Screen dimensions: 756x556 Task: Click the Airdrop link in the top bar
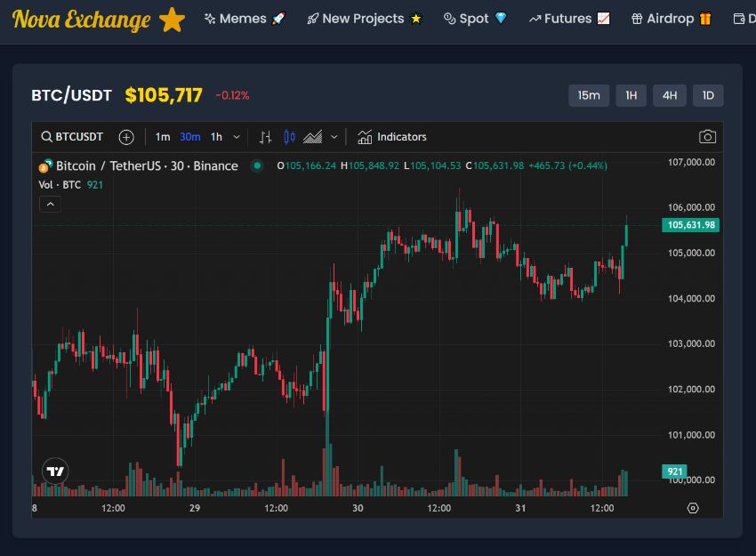tap(672, 18)
